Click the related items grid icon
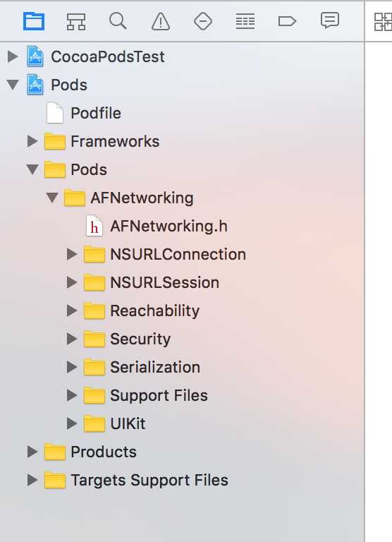 click(x=383, y=22)
